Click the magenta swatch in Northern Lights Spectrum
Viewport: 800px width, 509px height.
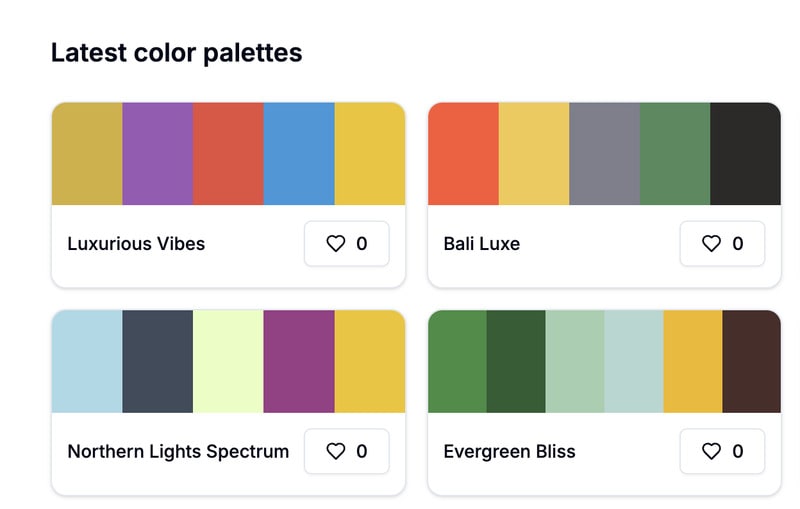click(299, 361)
